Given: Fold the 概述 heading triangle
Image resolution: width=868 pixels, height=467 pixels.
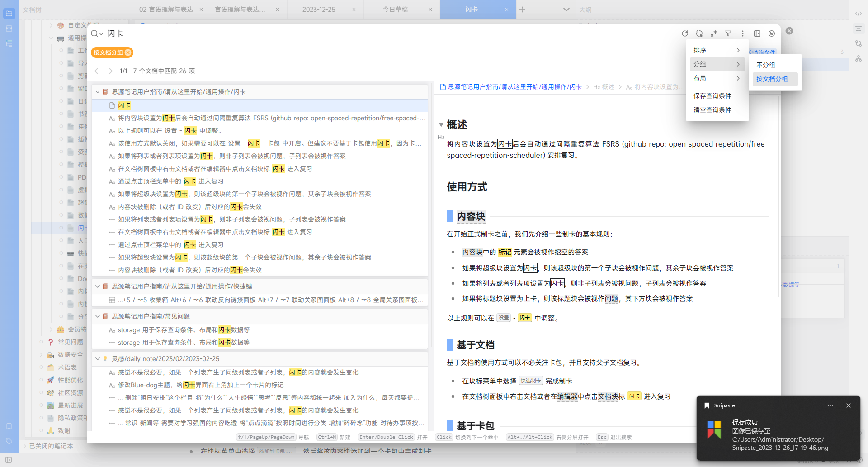Looking at the screenshot, I should (441, 125).
